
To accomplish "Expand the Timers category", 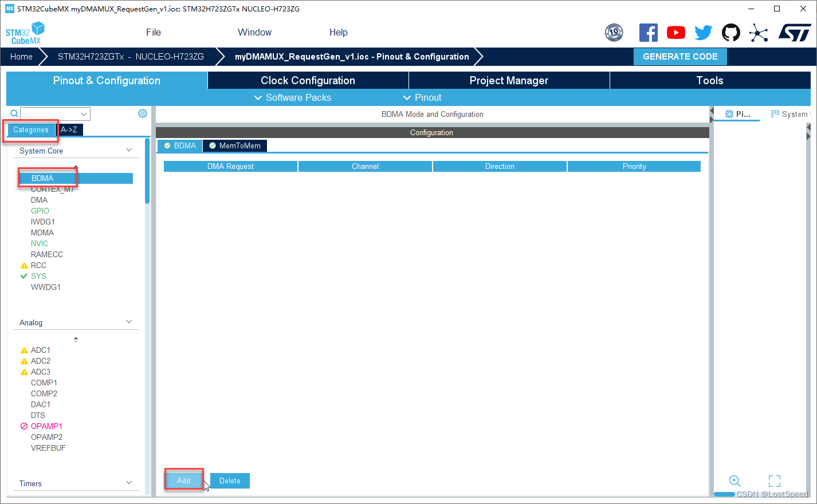I will coord(129,483).
